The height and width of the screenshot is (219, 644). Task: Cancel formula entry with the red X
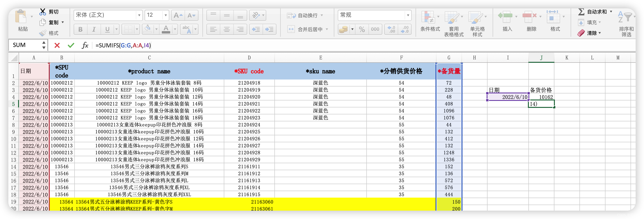(x=57, y=45)
